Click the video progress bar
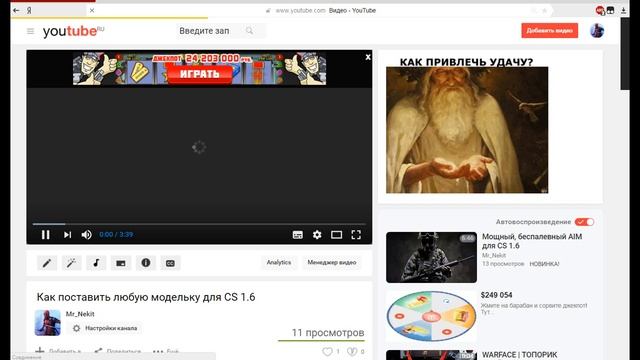Screen dimensions: 640x360 point(199,224)
